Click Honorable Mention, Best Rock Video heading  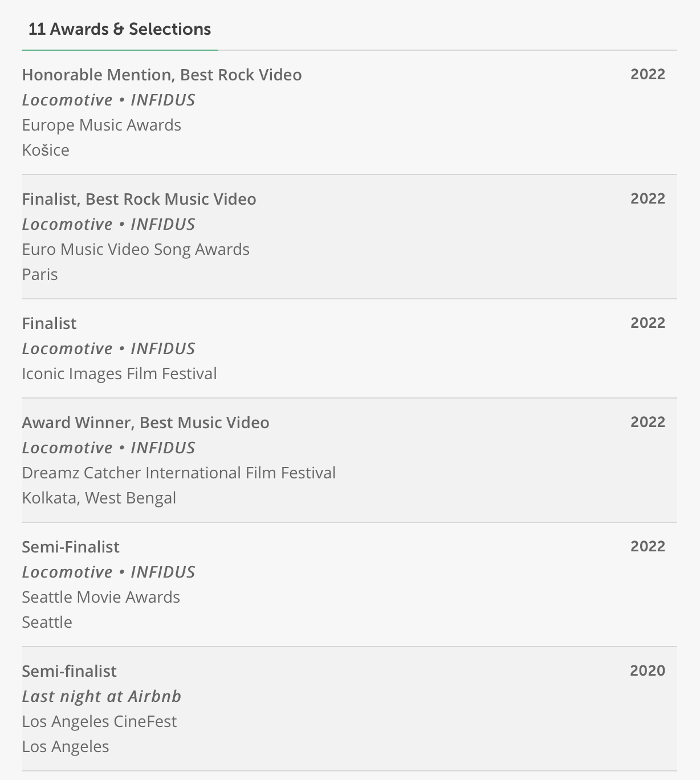[162, 75]
